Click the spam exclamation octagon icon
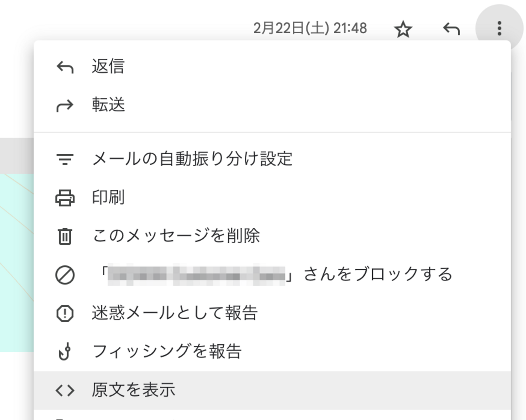 65,314
